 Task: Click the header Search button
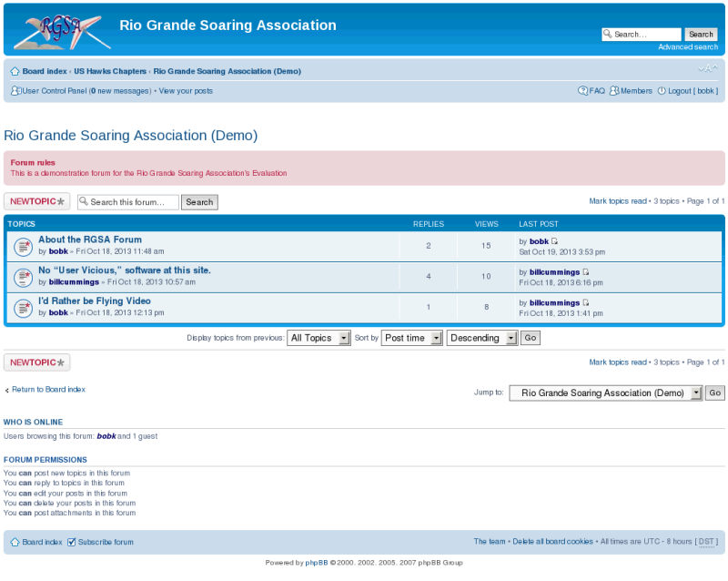click(701, 34)
